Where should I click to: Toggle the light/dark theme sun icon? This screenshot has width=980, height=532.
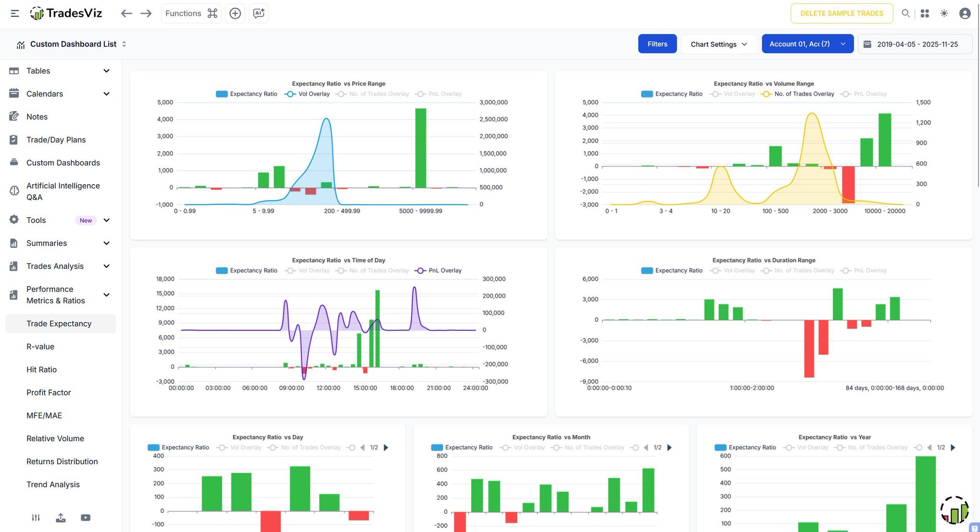944,13
